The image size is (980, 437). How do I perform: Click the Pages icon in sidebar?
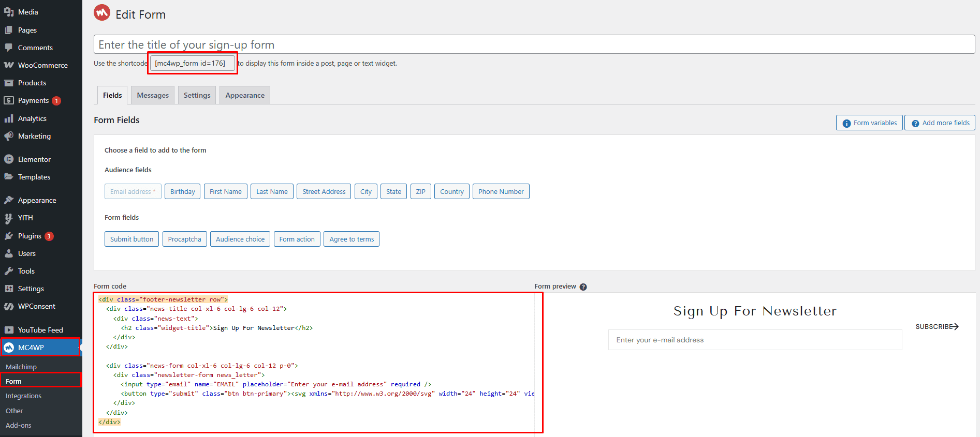(x=9, y=30)
